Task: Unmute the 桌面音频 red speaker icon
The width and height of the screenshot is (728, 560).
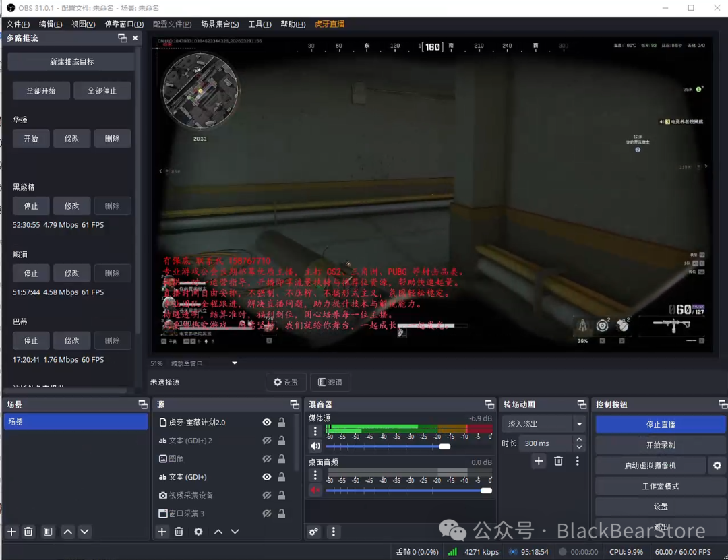Action: click(x=315, y=490)
